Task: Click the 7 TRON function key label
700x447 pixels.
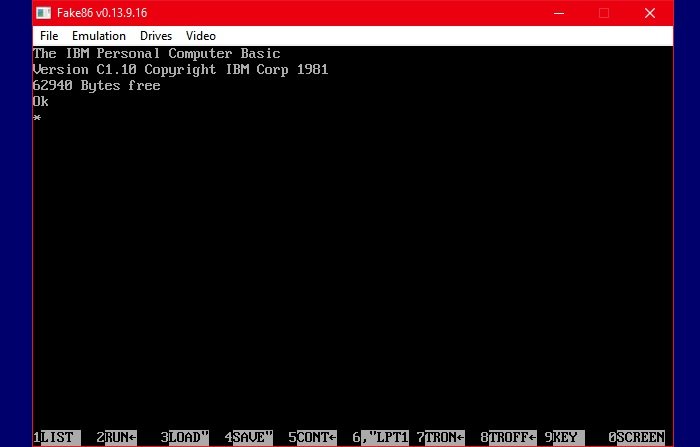Action: pyautogui.click(x=441, y=437)
